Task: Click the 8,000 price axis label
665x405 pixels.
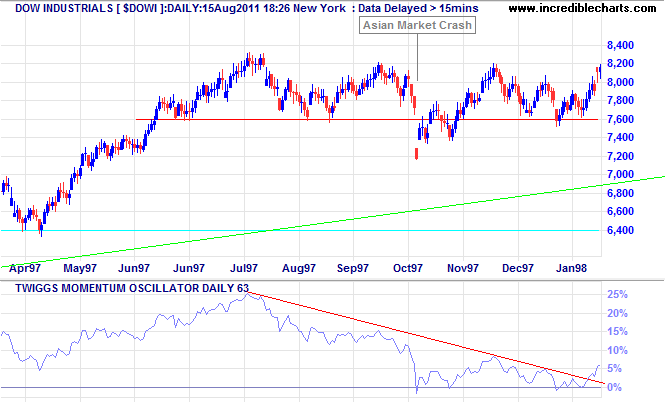Action: 620,82
